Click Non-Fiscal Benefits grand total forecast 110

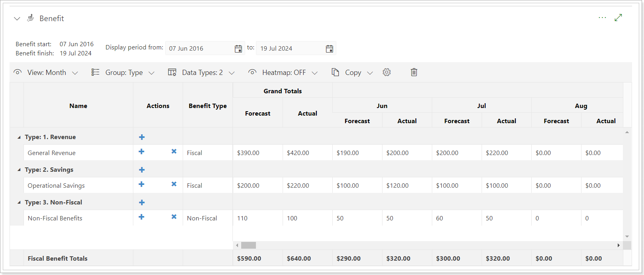[258, 218]
